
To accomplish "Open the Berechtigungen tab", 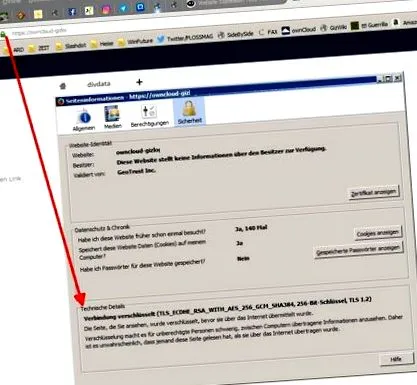I will coord(150,116).
